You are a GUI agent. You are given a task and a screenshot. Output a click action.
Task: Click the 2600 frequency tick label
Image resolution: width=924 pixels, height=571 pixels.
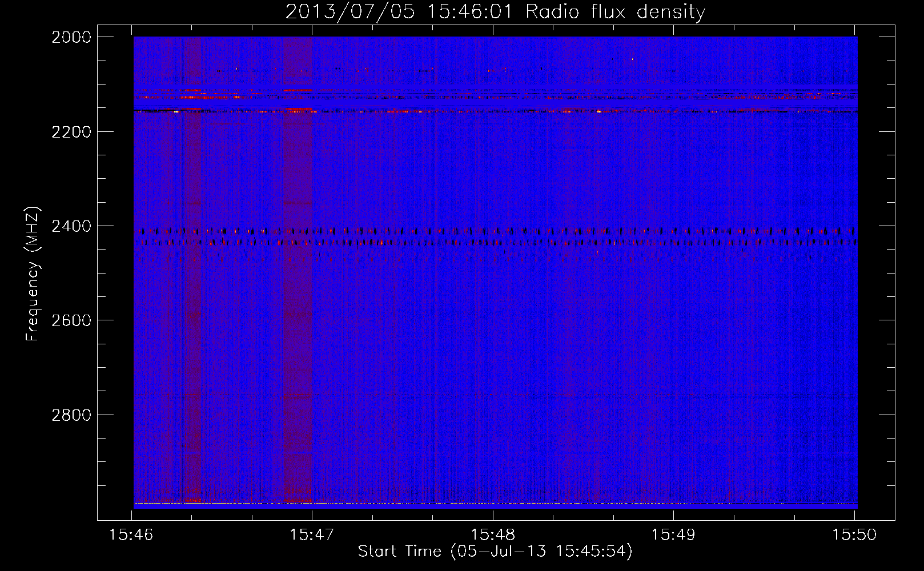[71, 320]
